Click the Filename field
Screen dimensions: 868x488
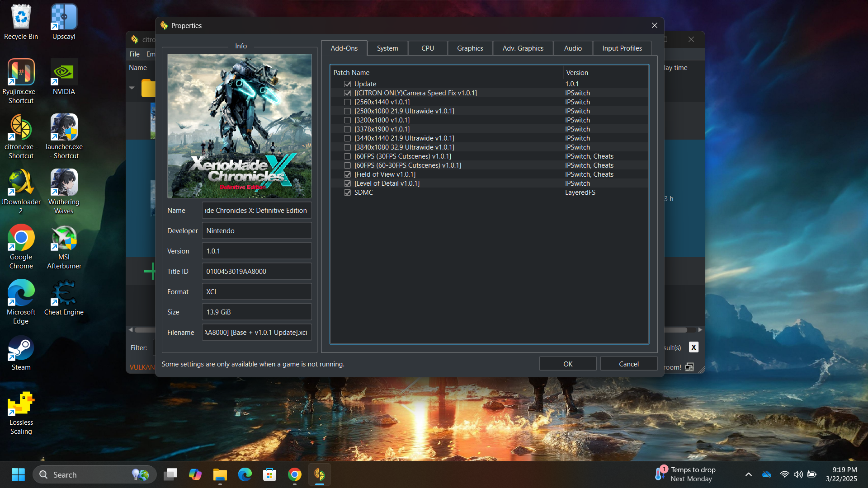point(257,333)
